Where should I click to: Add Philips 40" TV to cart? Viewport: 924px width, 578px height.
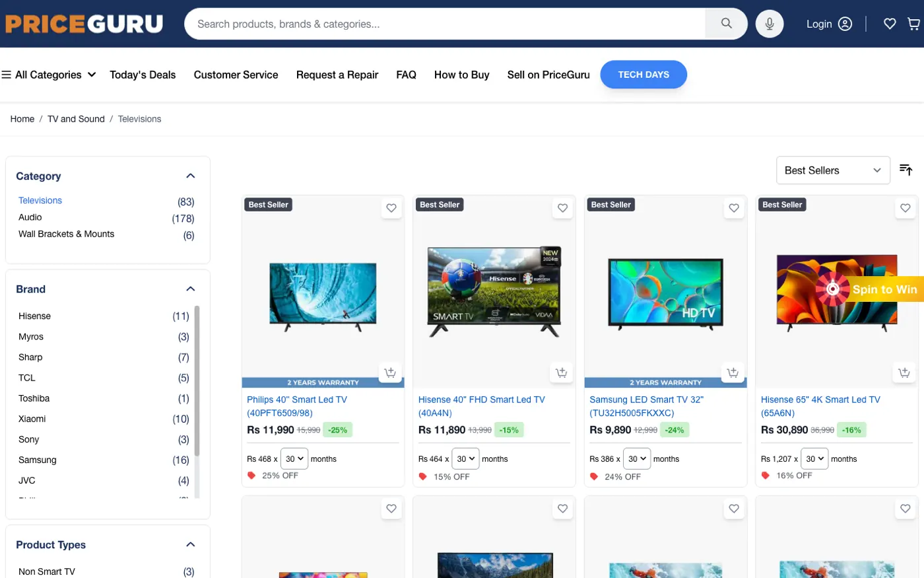coord(391,373)
